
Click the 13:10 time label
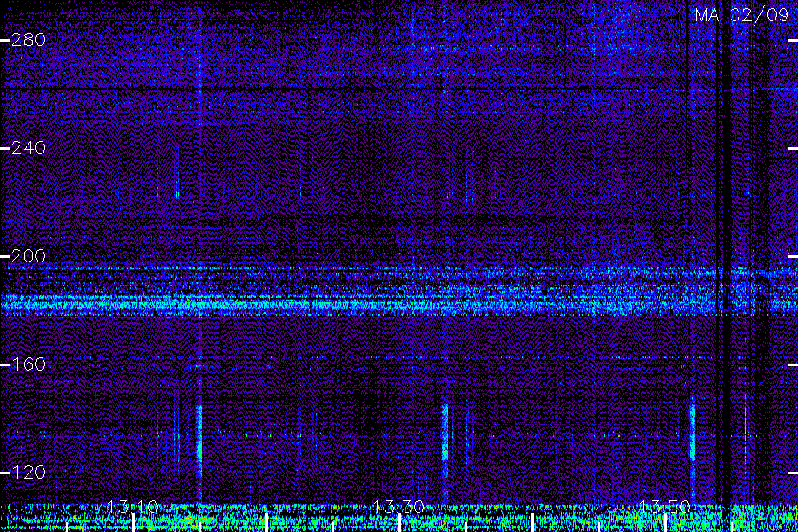[133, 507]
